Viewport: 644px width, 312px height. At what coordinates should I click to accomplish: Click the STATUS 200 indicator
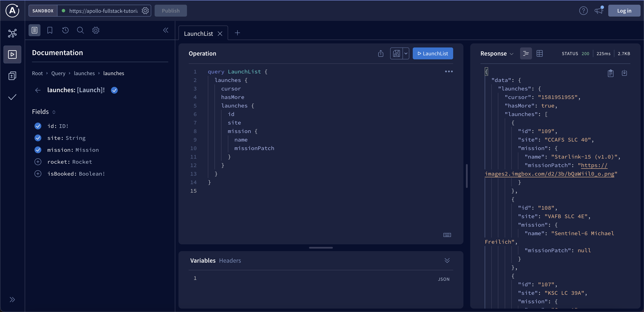[575, 53]
